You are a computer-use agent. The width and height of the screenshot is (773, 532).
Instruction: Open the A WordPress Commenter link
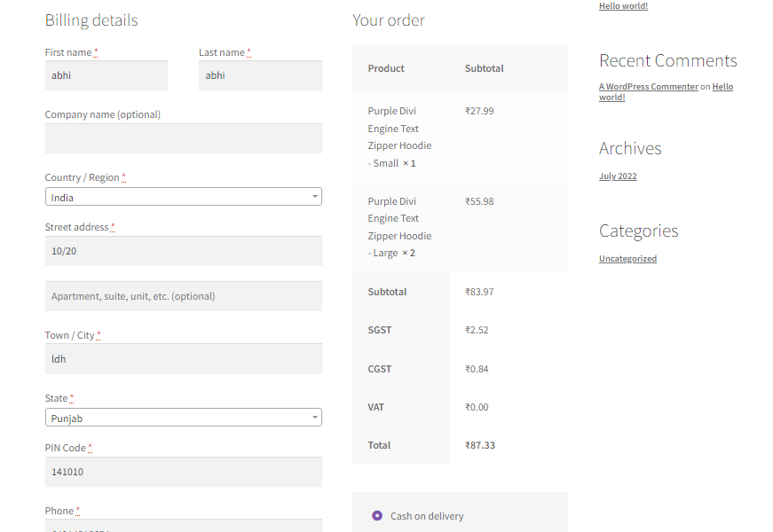tap(648, 87)
